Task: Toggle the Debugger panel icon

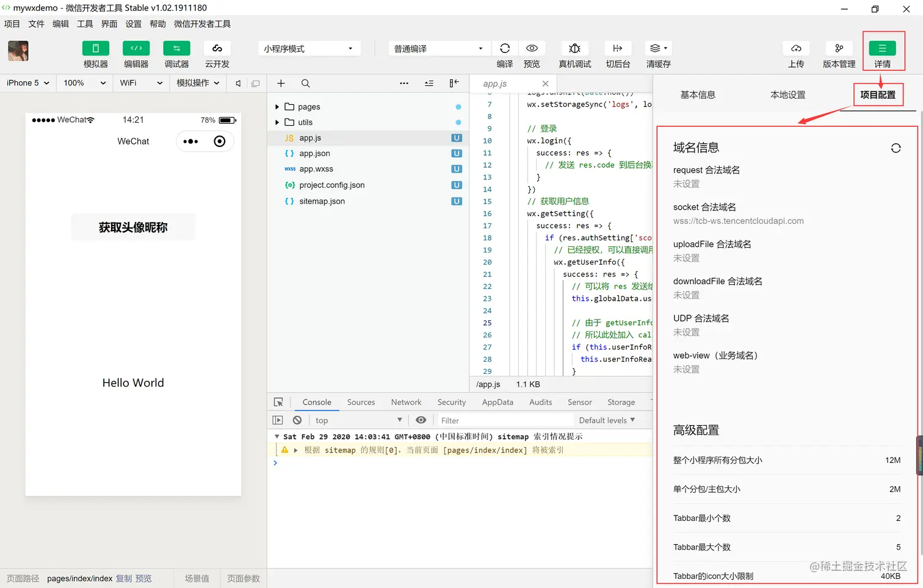Action: click(176, 48)
